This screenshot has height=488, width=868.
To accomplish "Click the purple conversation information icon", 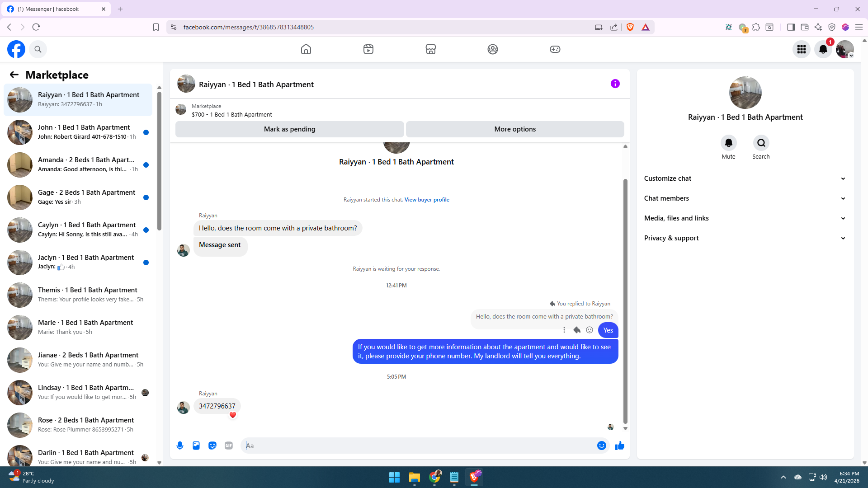I will [615, 84].
